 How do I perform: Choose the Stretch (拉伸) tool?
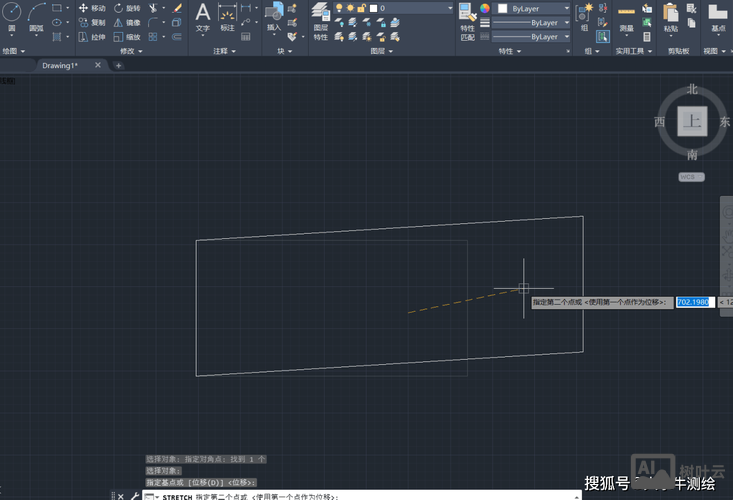click(91, 37)
